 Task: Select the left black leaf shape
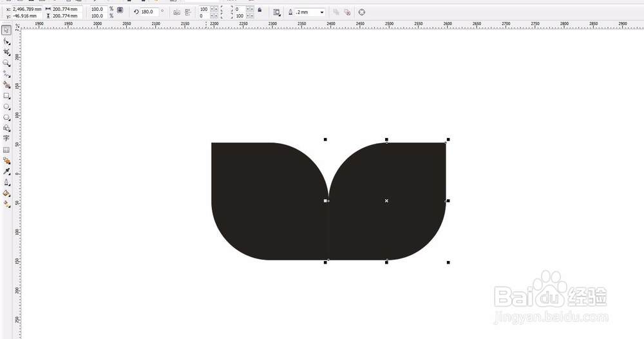(269, 201)
